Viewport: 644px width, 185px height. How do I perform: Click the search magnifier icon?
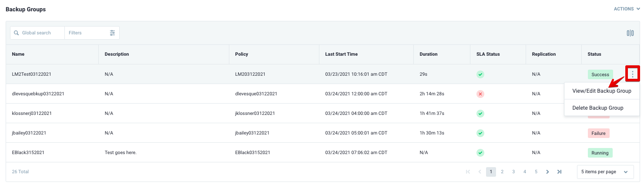17,33
